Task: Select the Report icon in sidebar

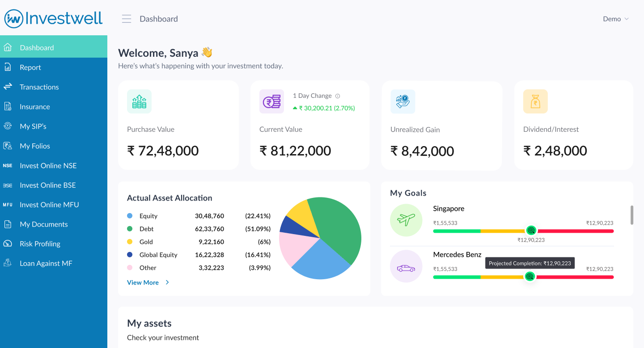Action: tap(8, 67)
